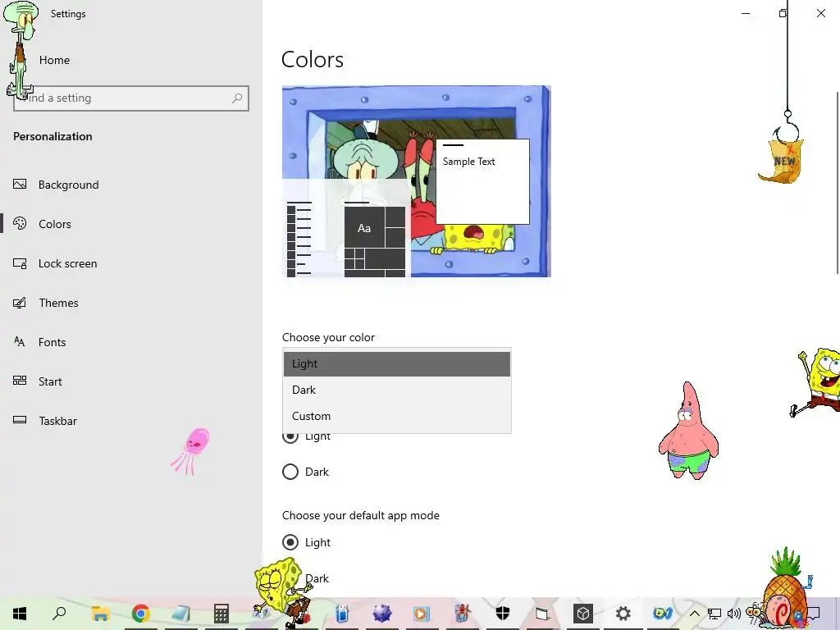
Task: Choose Light from the color dropdown list
Action: point(397,363)
